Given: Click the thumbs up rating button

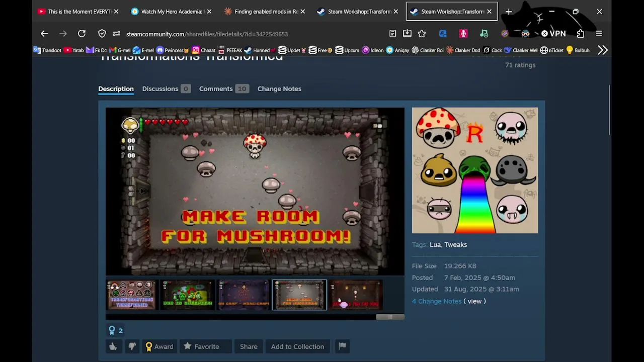Looking at the screenshot, I should tap(113, 346).
